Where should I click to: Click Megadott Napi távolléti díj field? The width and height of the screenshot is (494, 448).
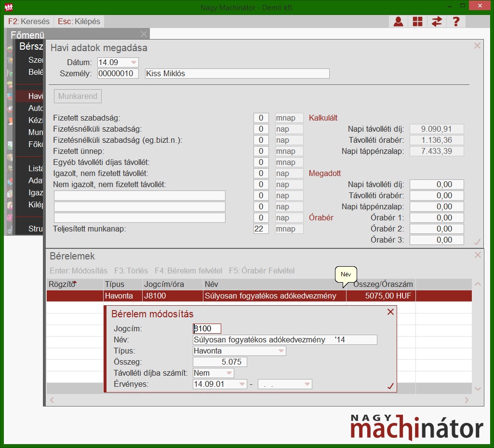point(437,184)
